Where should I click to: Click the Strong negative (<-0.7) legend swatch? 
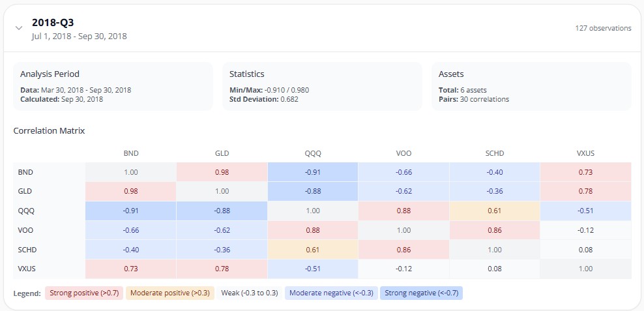coord(421,293)
